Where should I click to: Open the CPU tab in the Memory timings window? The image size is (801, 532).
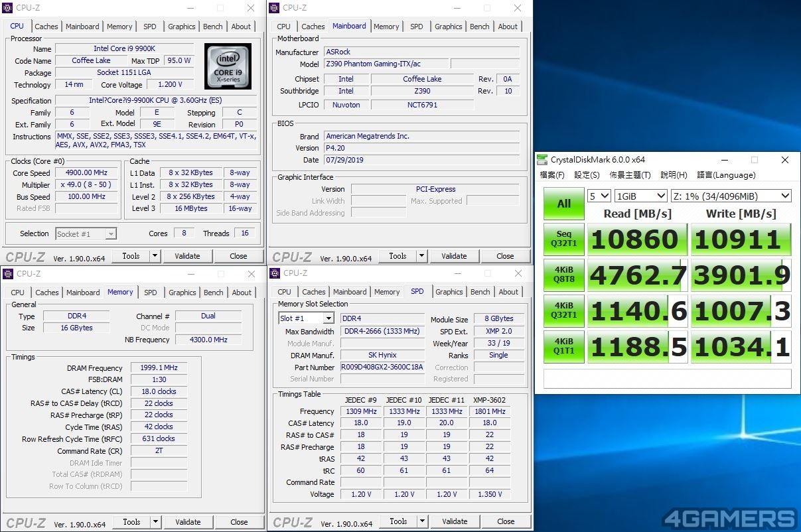[18, 293]
